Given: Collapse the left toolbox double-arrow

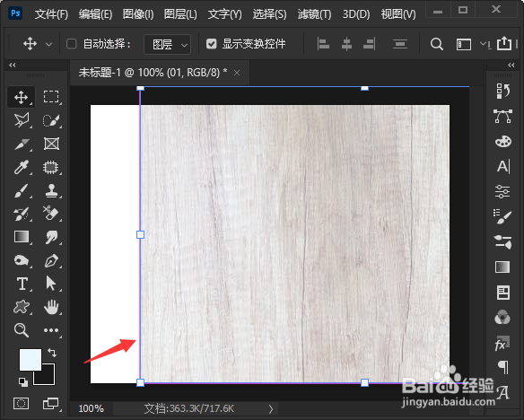Looking at the screenshot, I should (13, 65).
